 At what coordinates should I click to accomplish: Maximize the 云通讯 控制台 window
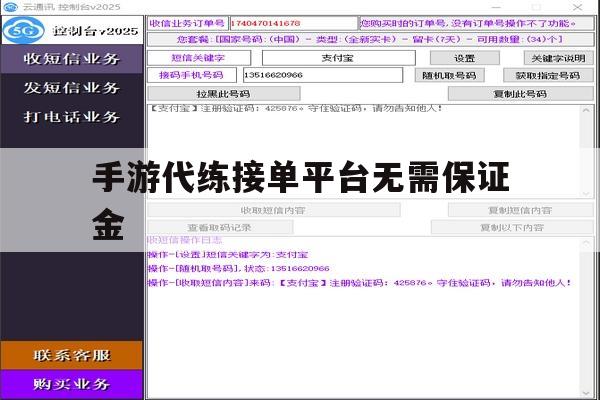[537, 7]
